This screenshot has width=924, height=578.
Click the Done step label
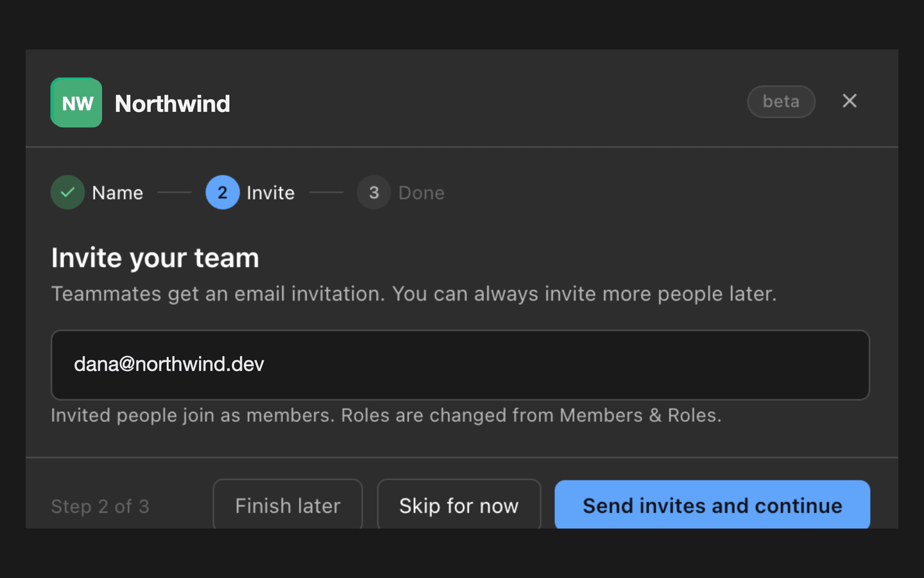click(421, 193)
